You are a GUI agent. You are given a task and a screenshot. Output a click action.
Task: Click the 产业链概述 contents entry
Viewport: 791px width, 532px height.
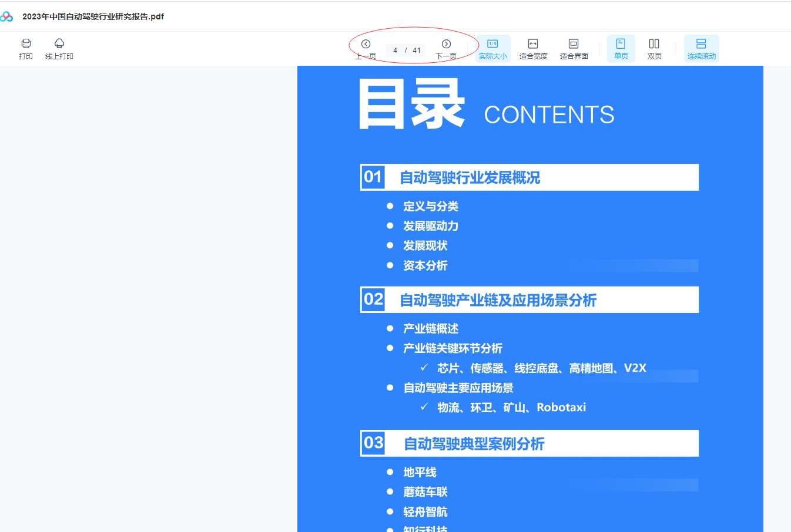click(x=430, y=329)
